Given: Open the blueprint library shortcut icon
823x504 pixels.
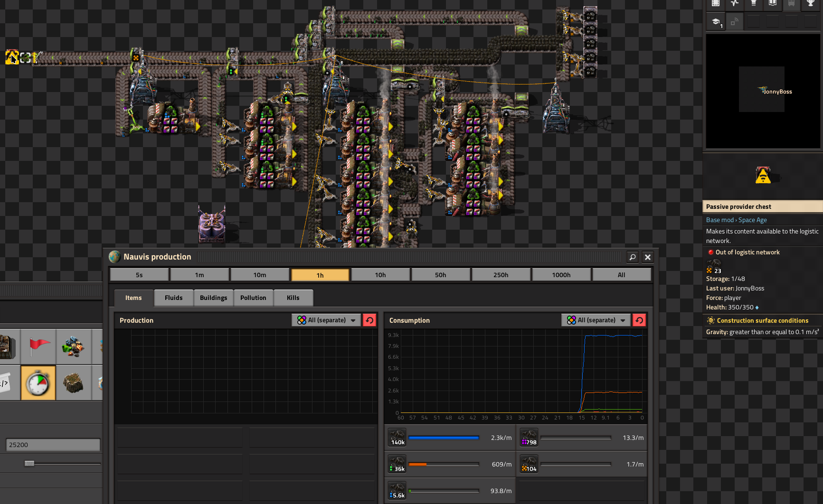Looking at the screenshot, I should (716, 4).
